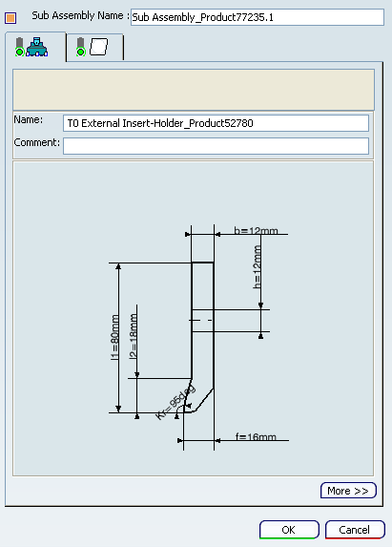Select the teal holder assembly icon

pyautogui.click(x=37, y=47)
